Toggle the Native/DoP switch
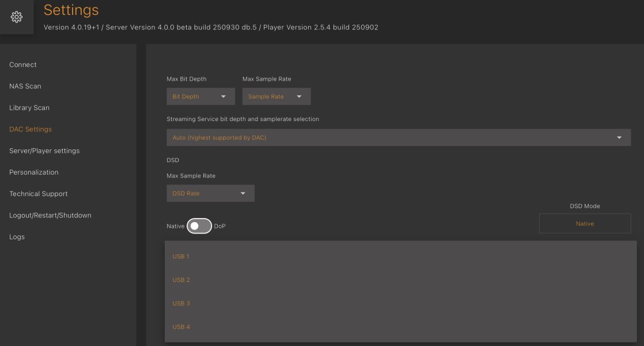644x346 pixels. [199, 227]
